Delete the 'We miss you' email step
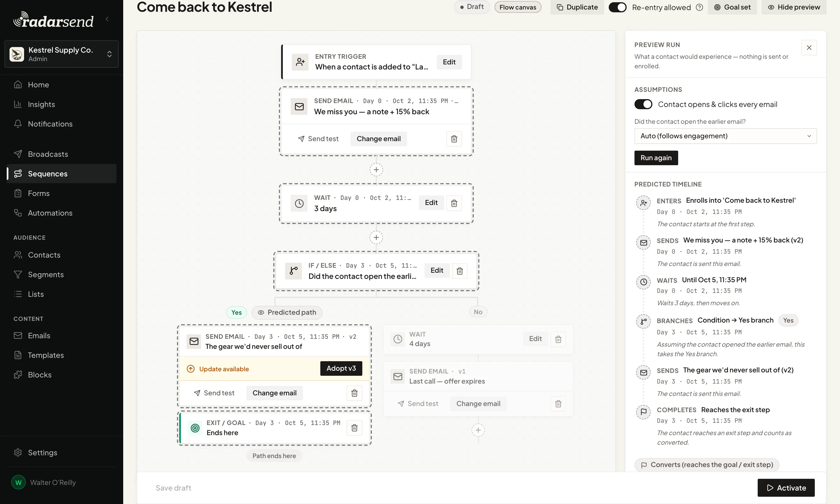This screenshot has width=840, height=504. point(454,139)
